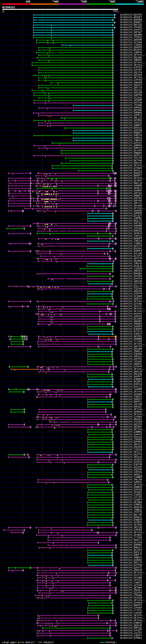
Task: Select label UniRef100_C1G7V7
Action: (x=131, y=633)
